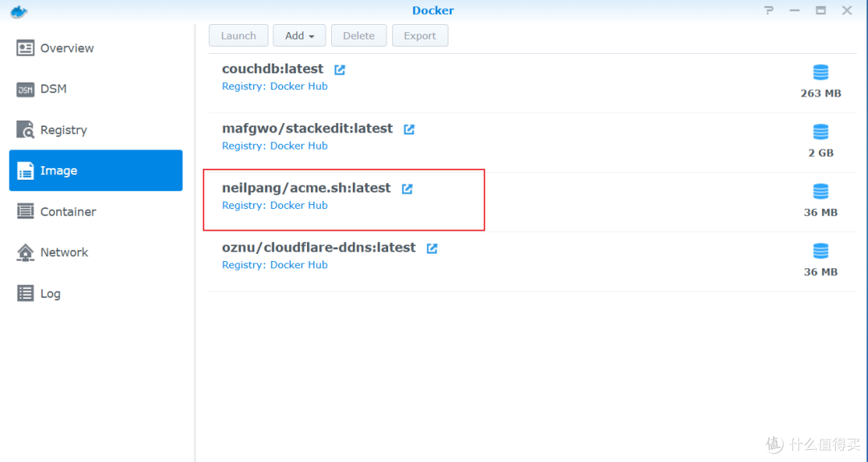Maximize the Docker window
This screenshot has height=462, width=868.
click(821, 10)
